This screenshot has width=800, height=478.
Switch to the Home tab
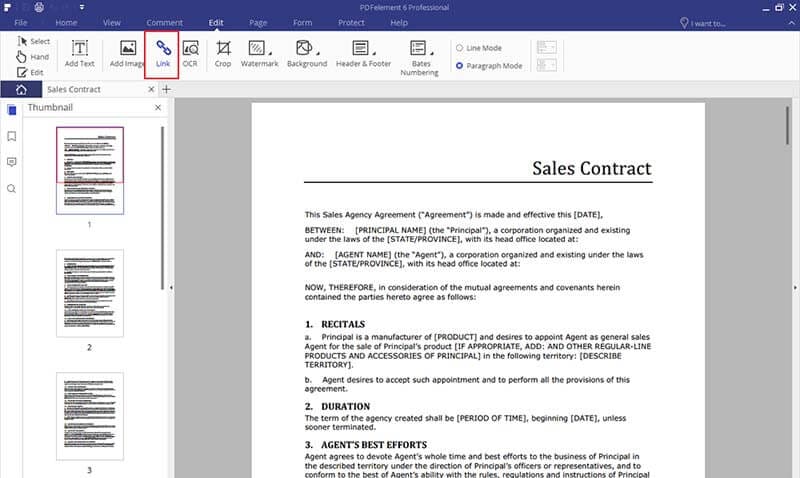(x=66, y=23)
